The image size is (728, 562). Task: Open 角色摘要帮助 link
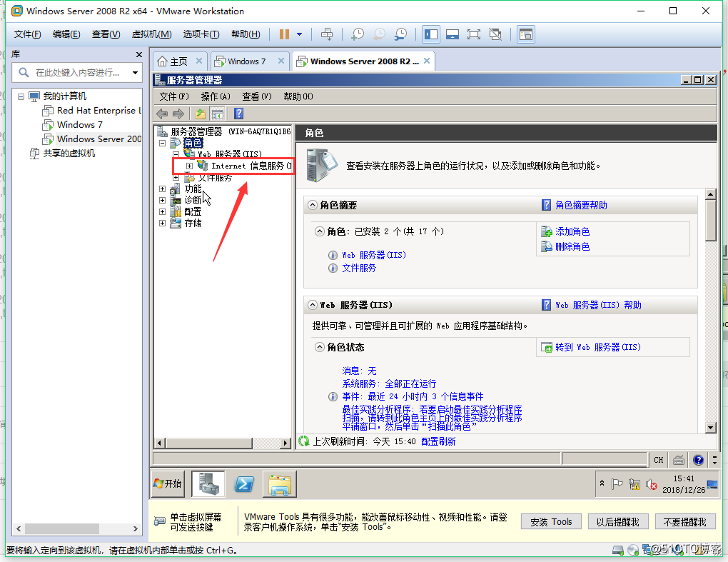[x=581, y=205]
